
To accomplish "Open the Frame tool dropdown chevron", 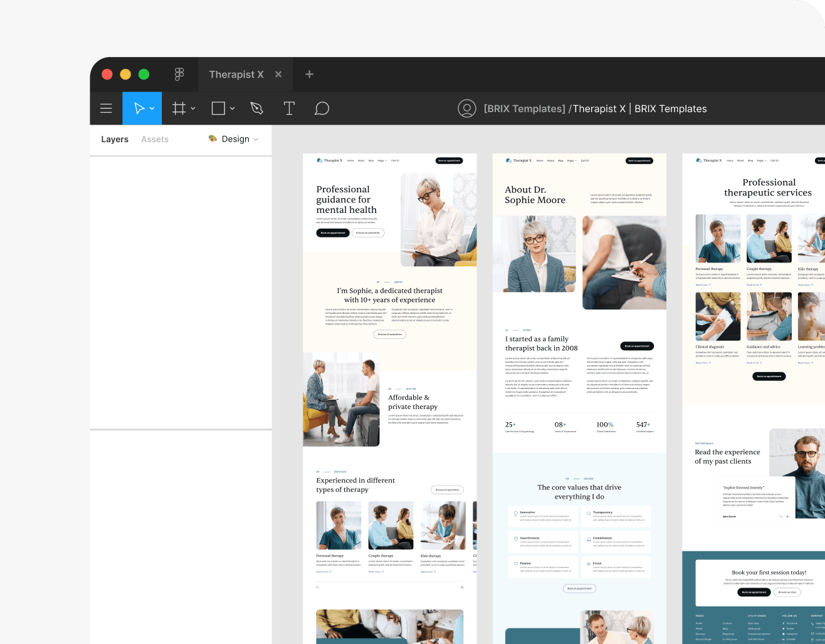I will tap(192, 108).
